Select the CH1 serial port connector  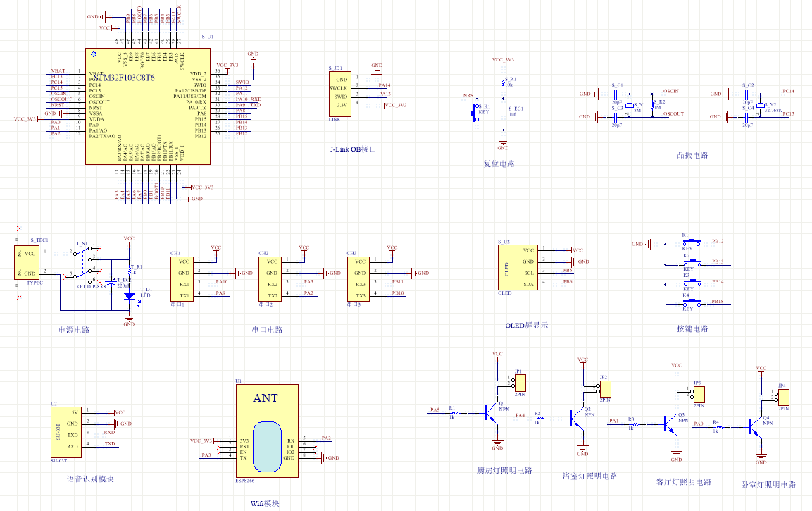pyautogui.click(x=182, y=279)
